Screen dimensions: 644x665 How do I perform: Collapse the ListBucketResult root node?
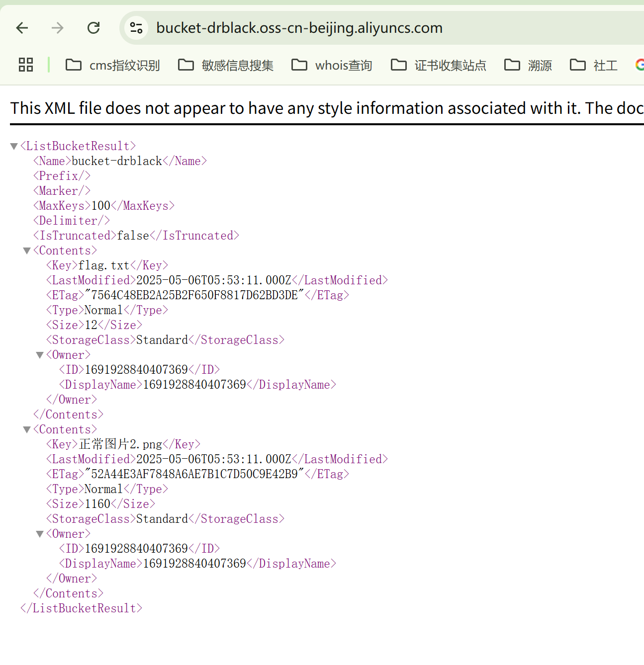(x=14, y=146)
